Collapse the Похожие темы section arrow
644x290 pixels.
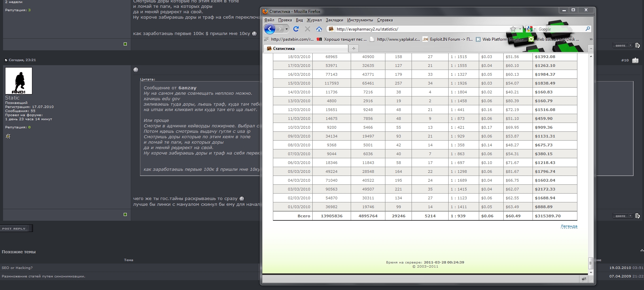click(642, 251)
